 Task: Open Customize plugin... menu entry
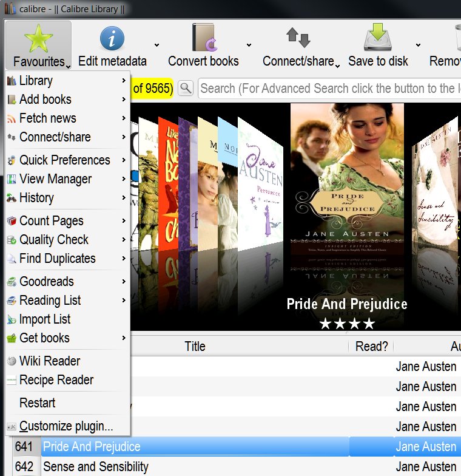tap(68, 426)
